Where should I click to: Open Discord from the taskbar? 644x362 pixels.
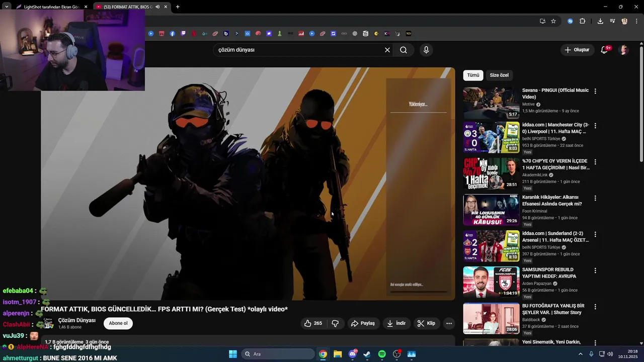(x=353, y=354)
